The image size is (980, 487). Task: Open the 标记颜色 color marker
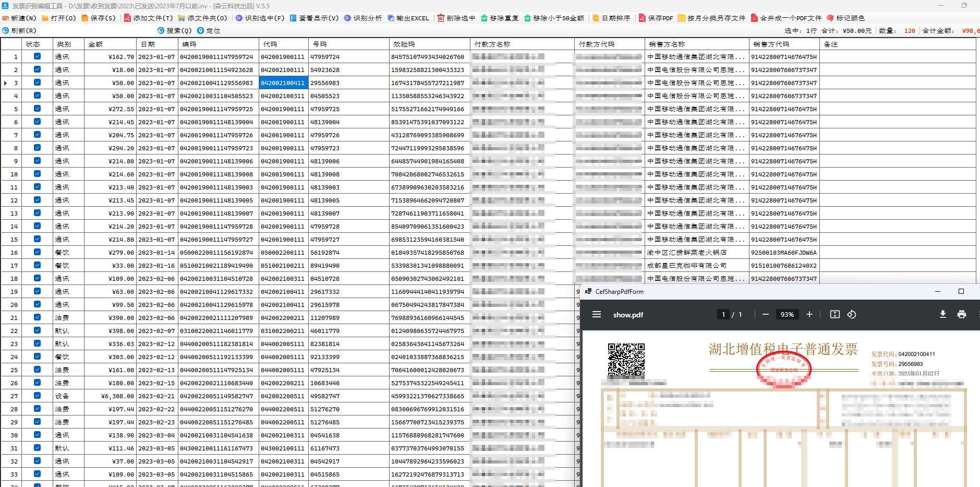845,18
